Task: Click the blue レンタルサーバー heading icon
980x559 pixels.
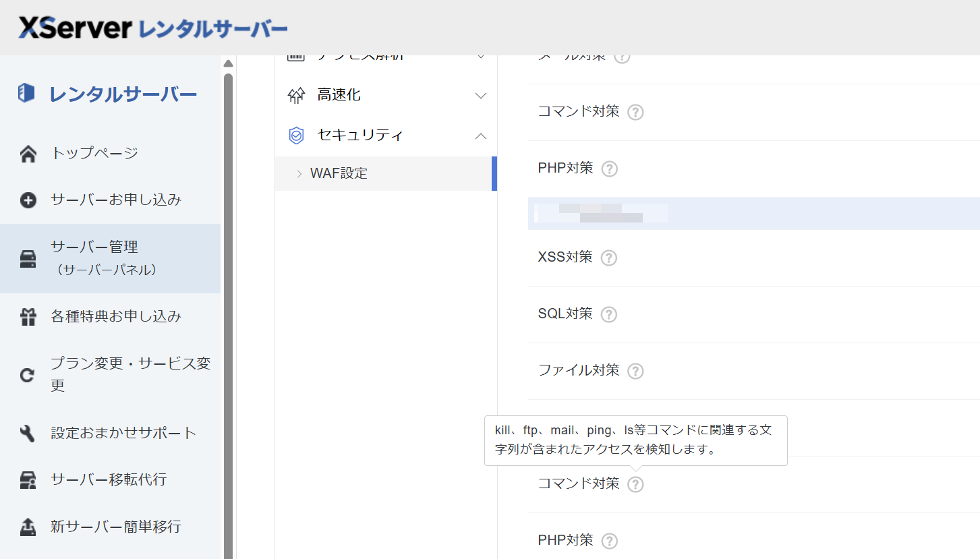Action: pos(26,93)
